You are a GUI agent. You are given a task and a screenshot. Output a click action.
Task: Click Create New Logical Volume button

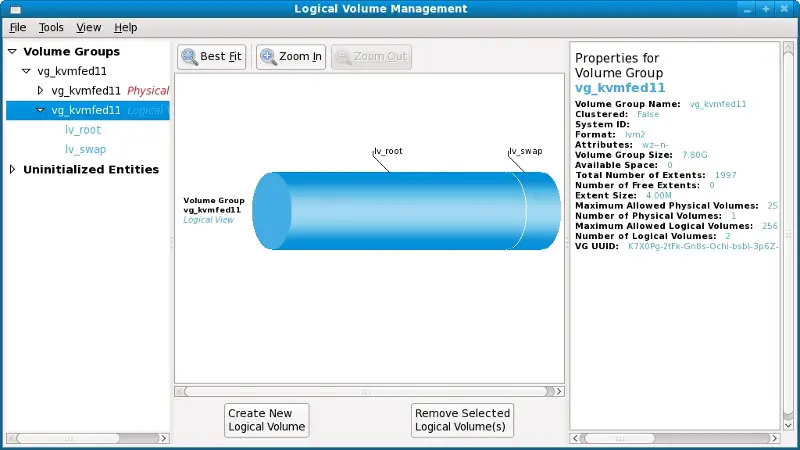[266, 420]
